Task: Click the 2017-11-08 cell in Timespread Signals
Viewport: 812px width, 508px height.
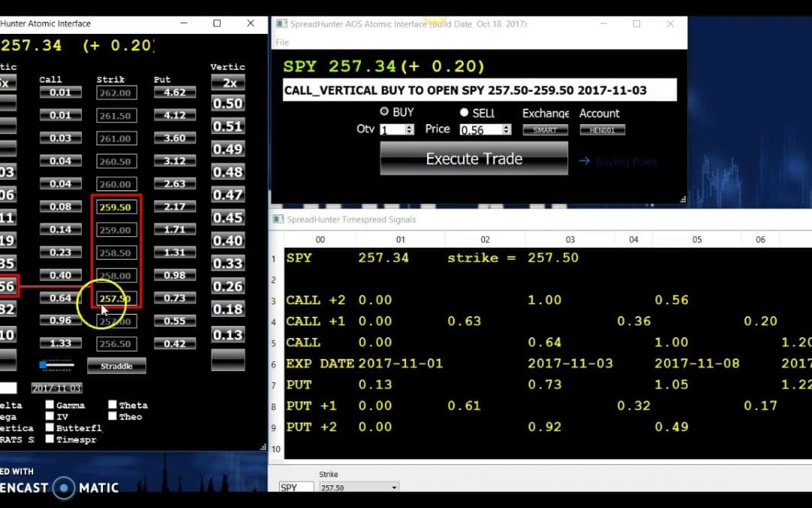Action: (697, 364)
